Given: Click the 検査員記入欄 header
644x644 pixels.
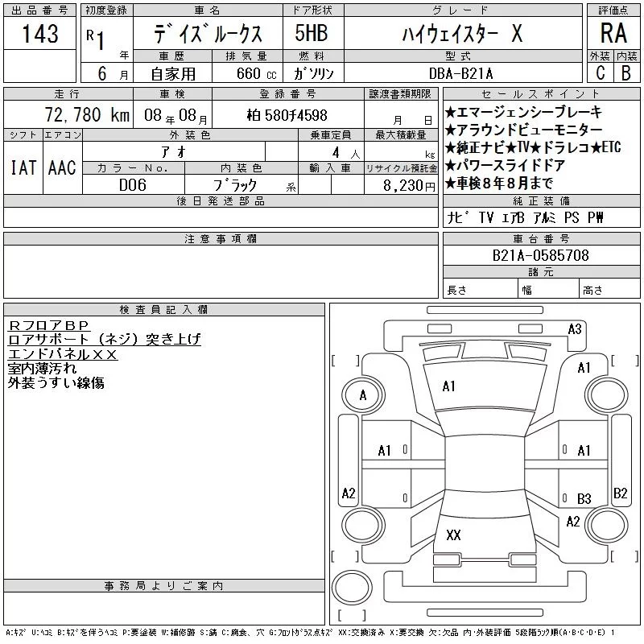Looking at the screenshot, I should point(164,310).
